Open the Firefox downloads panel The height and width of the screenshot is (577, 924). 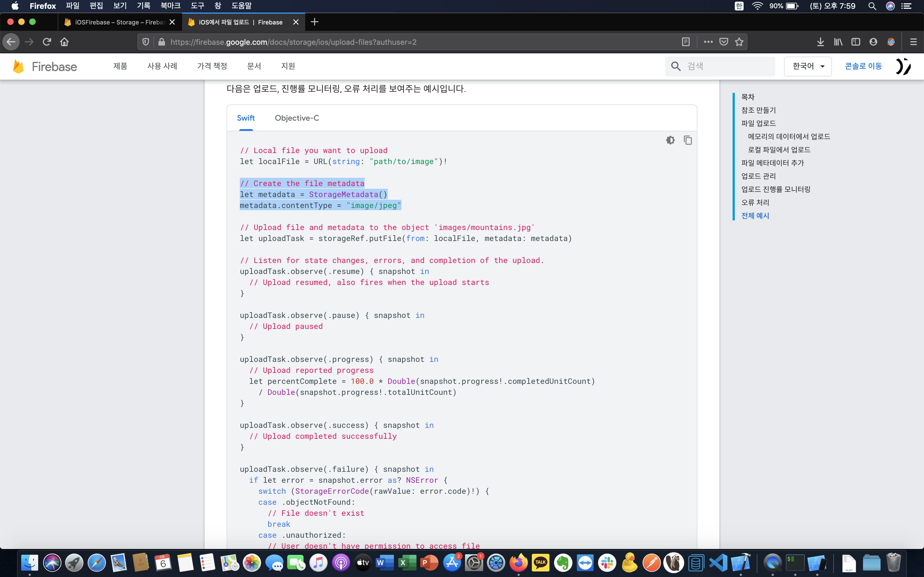point(820,42)
